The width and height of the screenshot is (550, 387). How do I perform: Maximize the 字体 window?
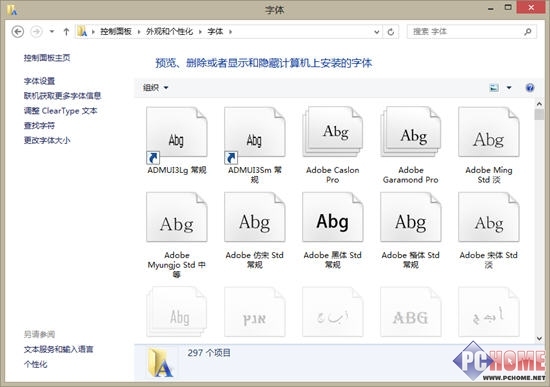pyautogui.click(x=508, y=7)
